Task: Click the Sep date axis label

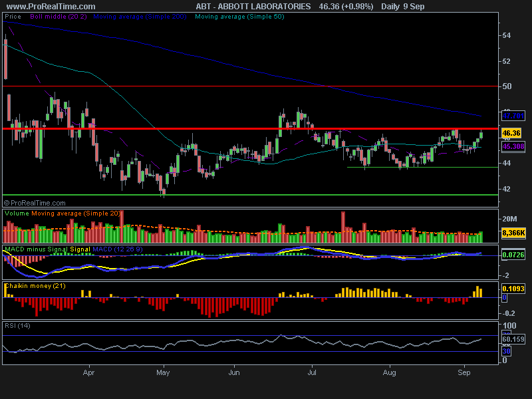Action: click(464, 372)
